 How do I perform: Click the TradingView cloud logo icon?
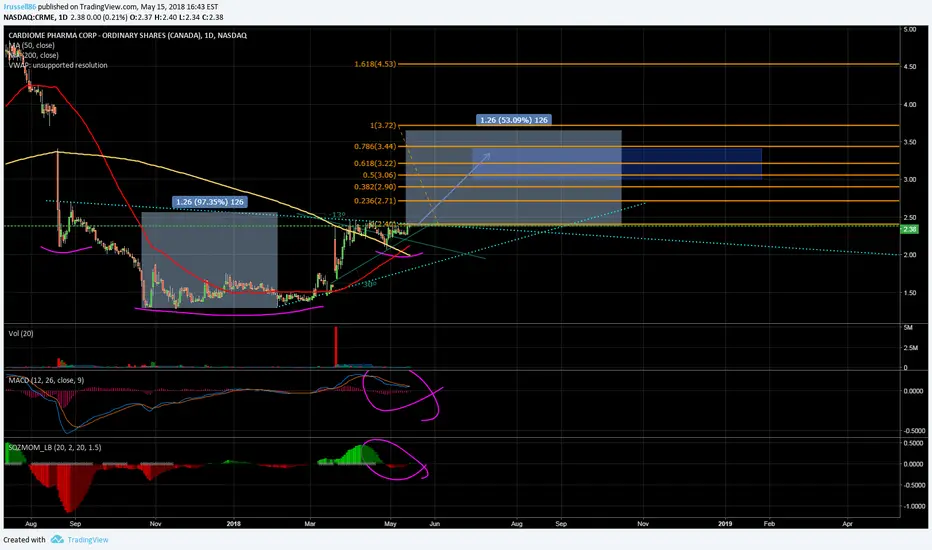click(57, 539)
